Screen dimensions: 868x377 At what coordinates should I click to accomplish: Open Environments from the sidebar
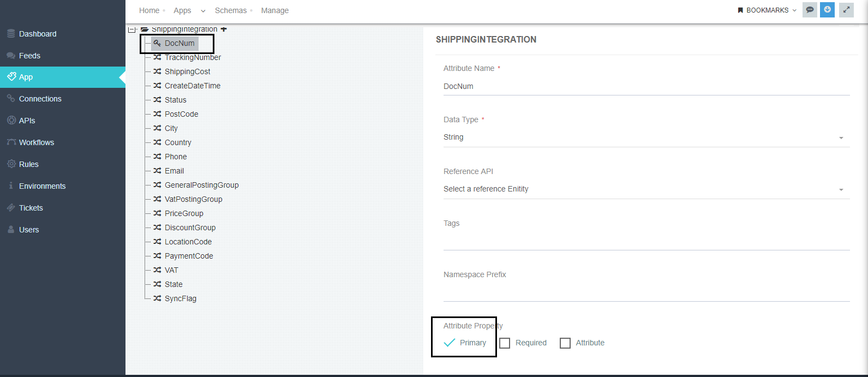pos(42,186)
